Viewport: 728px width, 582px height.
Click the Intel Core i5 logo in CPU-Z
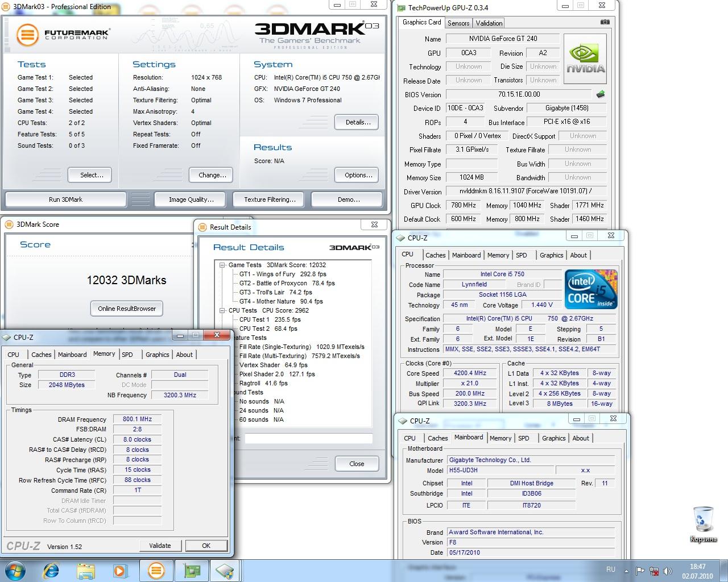(591, 289)
